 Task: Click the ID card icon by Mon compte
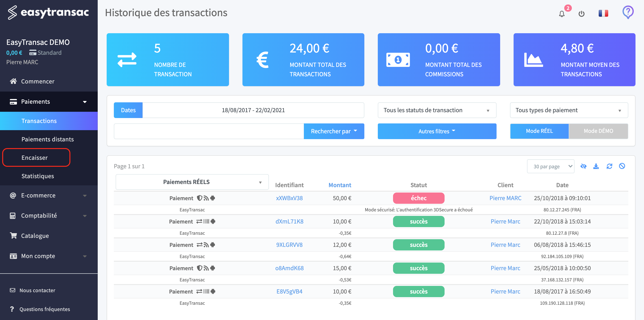(x=13, y=256)
